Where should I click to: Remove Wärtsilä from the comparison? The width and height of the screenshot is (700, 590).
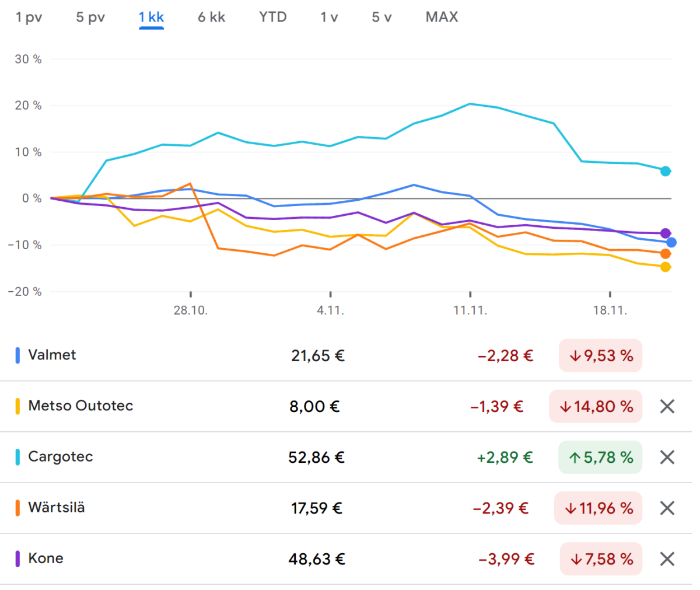pos(667,508)
